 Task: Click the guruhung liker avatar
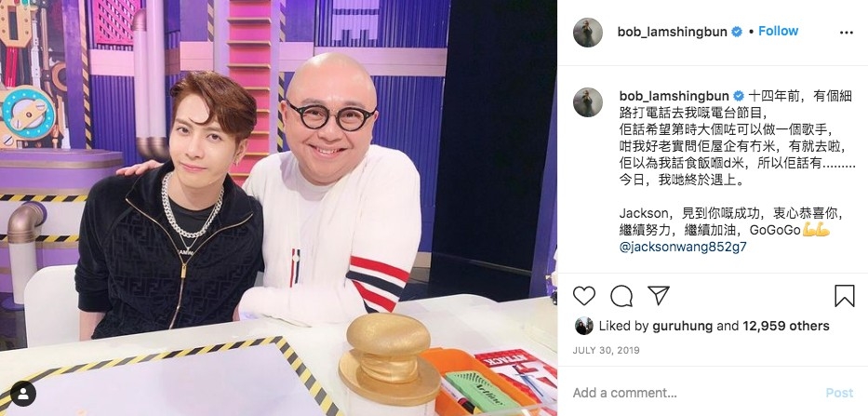coord(584,326)
